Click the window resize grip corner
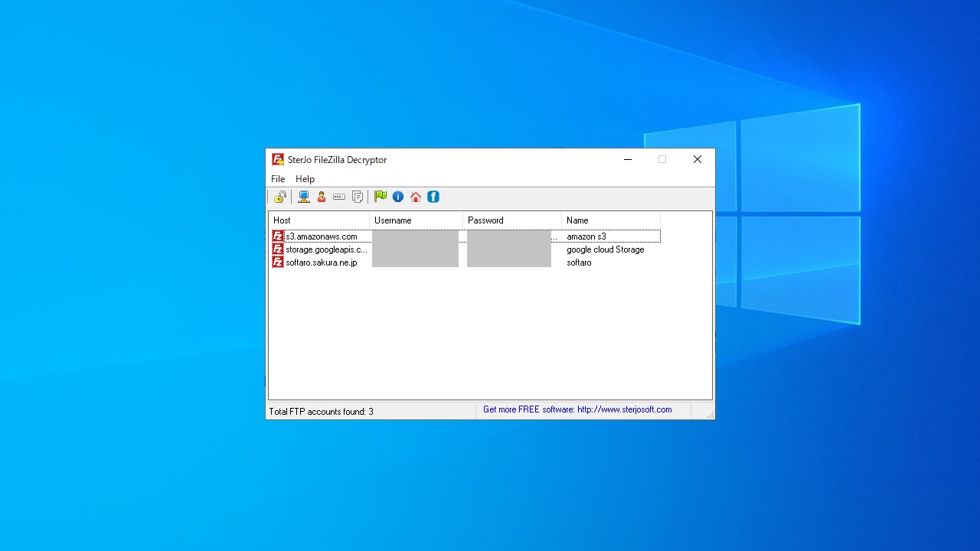Image resolution: width=980 pixels, height=551 pixels. 710,414
